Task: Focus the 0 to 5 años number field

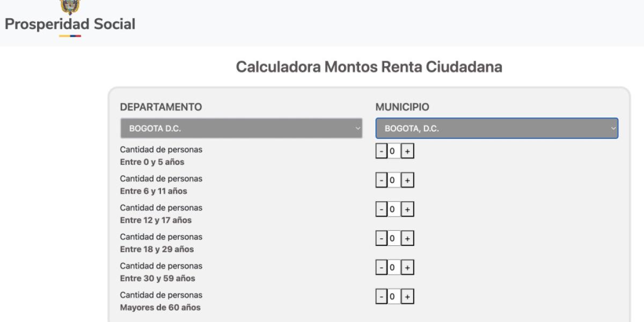Action: (x=393, y=152)
